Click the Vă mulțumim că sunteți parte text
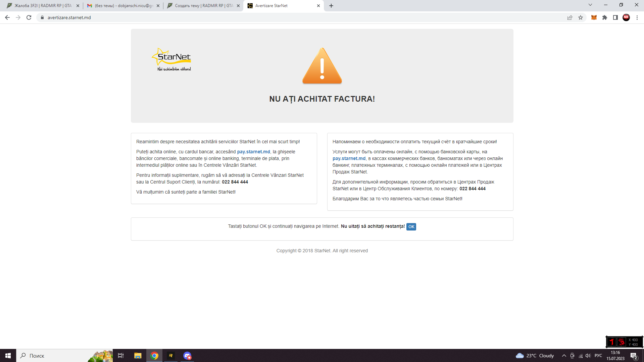644x362 pixels. [x=186, y=192]
